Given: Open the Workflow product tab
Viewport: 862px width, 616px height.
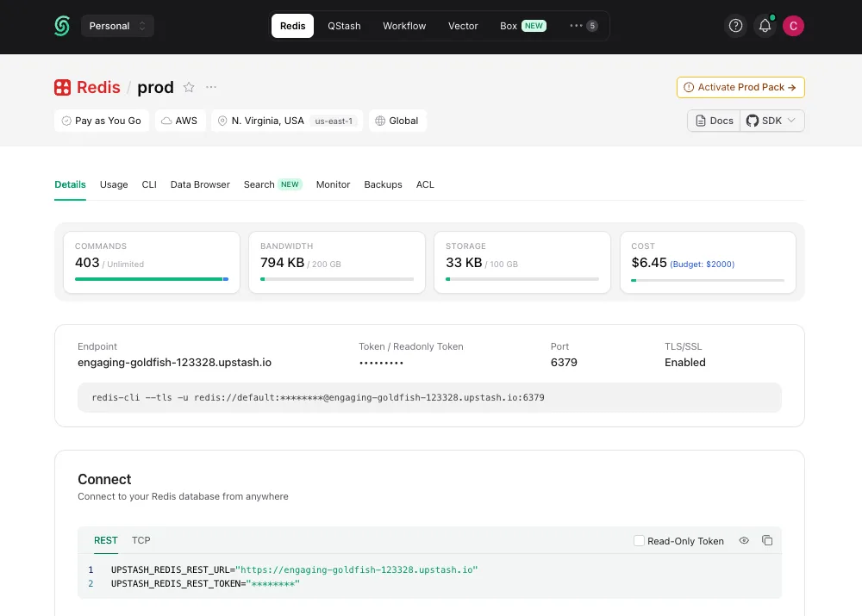Looking at the screenshot, I should coord(404,26).
